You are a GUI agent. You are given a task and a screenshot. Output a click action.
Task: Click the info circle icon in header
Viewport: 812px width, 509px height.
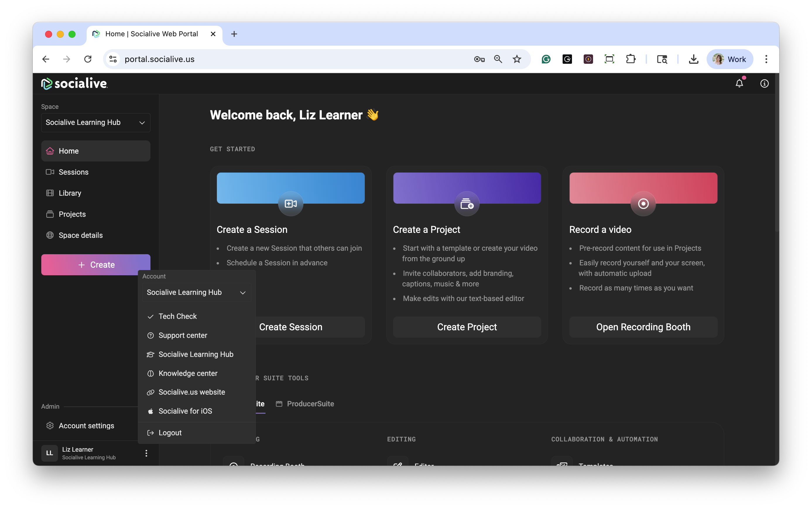pos(764,83)
